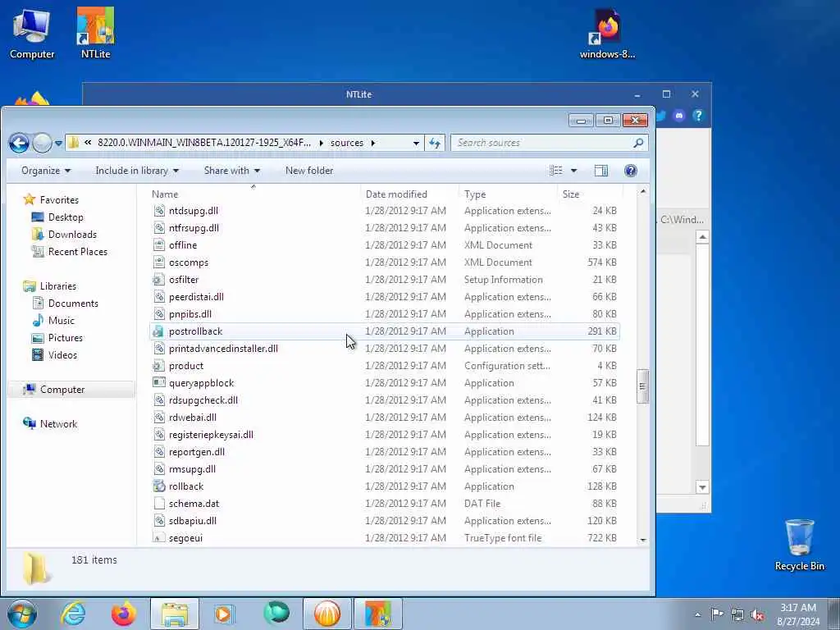Open the green round taskbar app

276,614
